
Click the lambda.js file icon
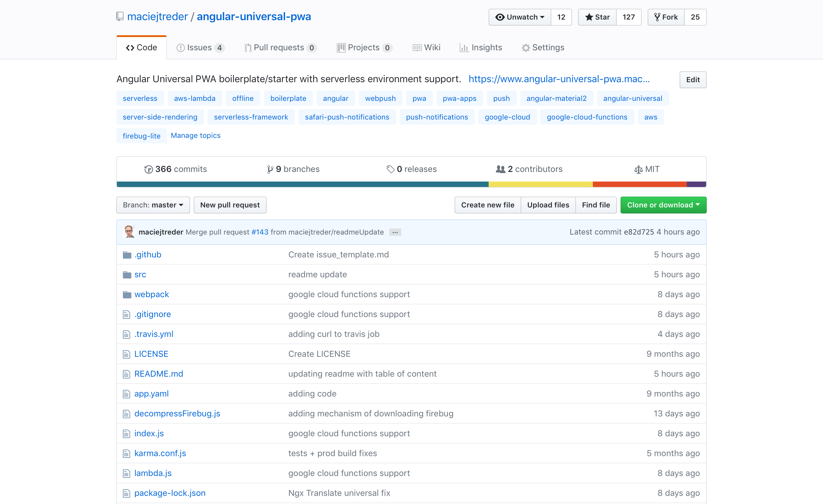pyautogui.click(x=126, y=473)
